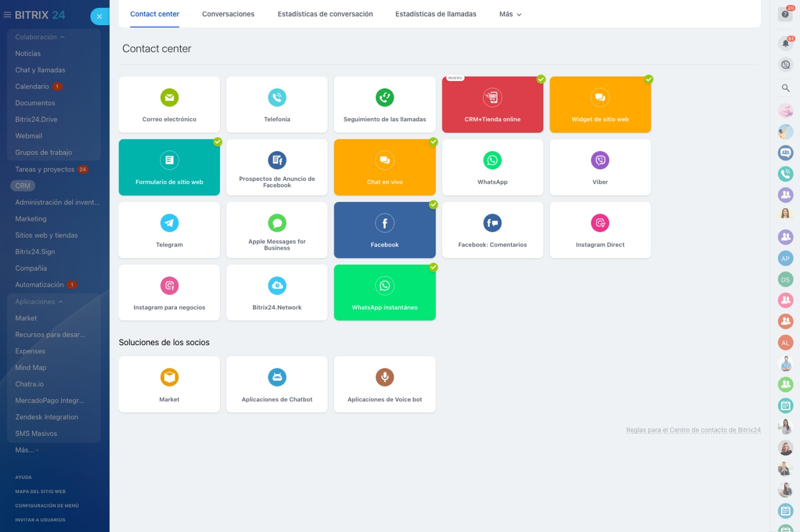Open the search magnifier in right panel

coord(785,88)
